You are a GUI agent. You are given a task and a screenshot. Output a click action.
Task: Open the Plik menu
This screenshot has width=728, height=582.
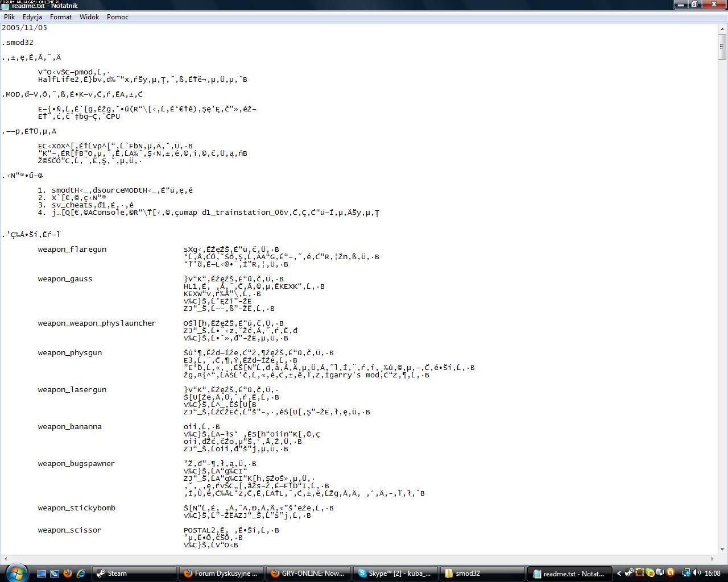tap(10, 17)
